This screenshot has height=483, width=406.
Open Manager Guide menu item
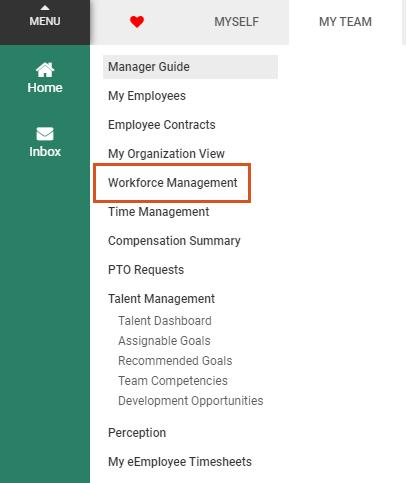[190, 67]
